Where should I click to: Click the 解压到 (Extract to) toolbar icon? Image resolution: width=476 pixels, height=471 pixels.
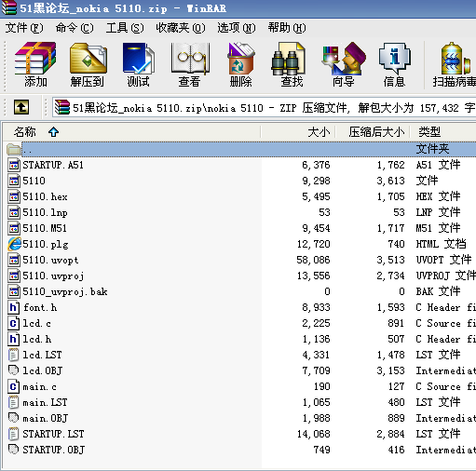pos(88,65)
